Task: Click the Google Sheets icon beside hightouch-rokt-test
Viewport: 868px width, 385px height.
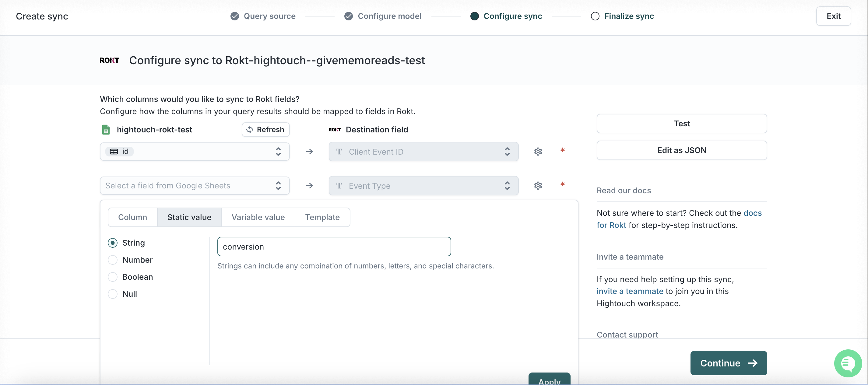Action: (x=106, y=130)
